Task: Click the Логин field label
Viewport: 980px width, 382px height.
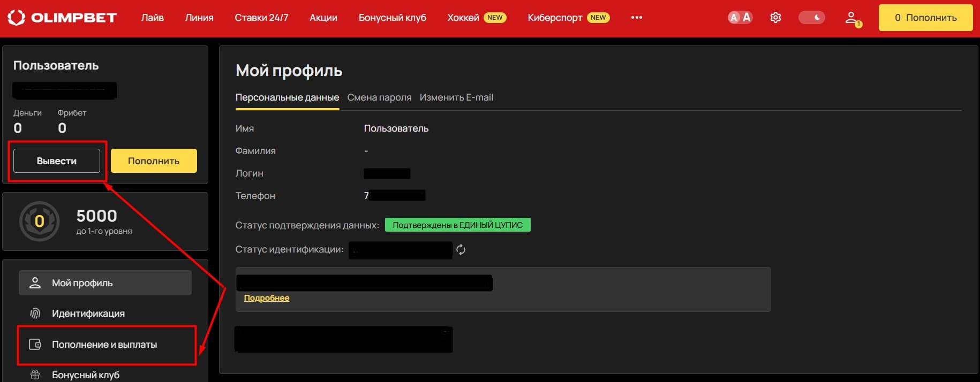Action: 250,173
